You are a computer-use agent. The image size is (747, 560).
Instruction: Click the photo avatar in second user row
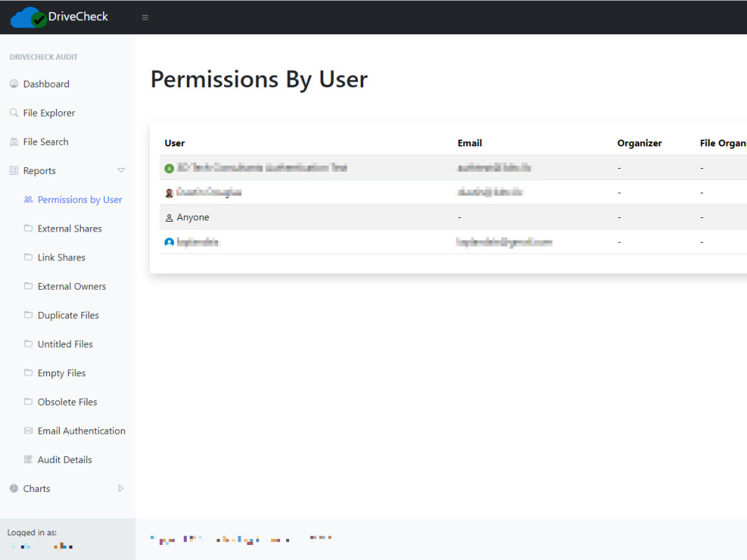click(x=169, y=193)
